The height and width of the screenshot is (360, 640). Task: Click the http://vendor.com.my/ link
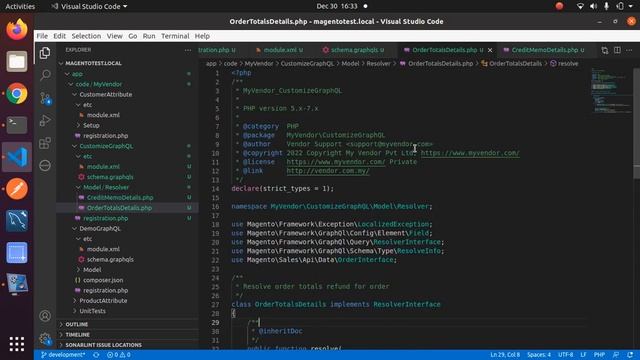(x=328, y=171)
